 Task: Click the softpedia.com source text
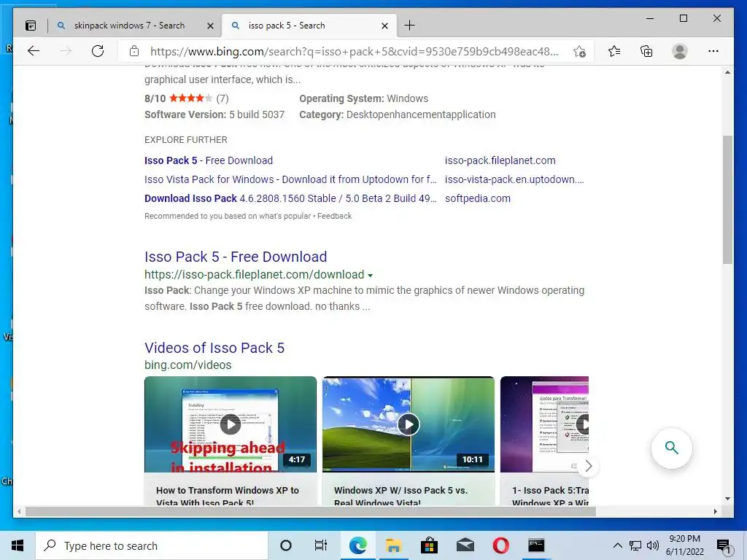(478, 198)
